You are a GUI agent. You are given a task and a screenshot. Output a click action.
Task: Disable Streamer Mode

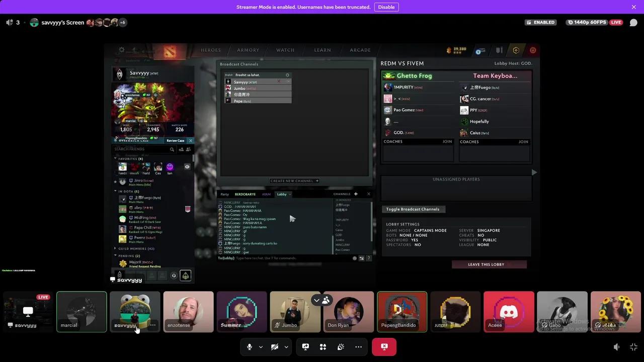tap(386, 7)
